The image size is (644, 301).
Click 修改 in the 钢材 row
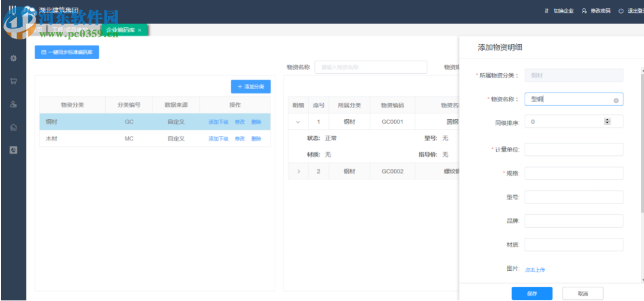pos(240,122)
